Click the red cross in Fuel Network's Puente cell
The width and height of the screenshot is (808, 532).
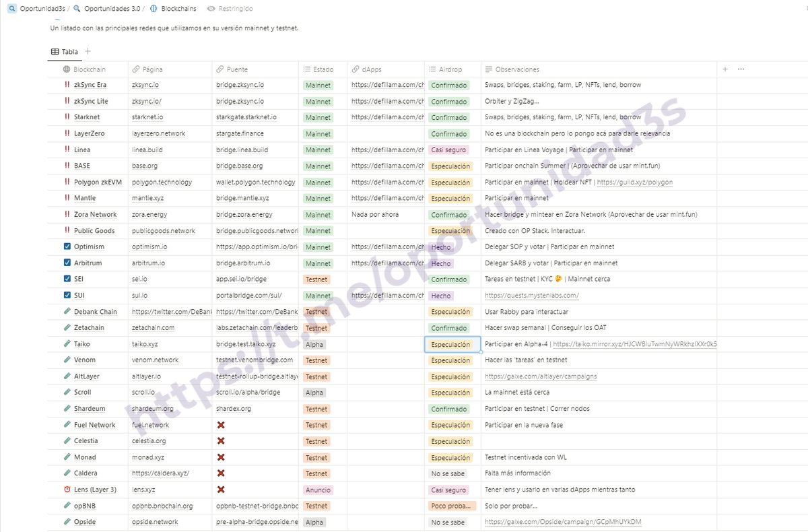click(221, 425)
